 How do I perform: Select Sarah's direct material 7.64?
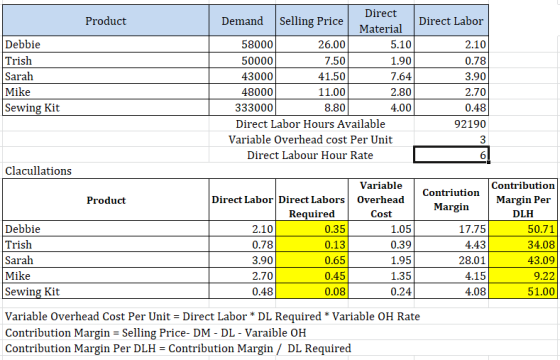coord(381,76)
